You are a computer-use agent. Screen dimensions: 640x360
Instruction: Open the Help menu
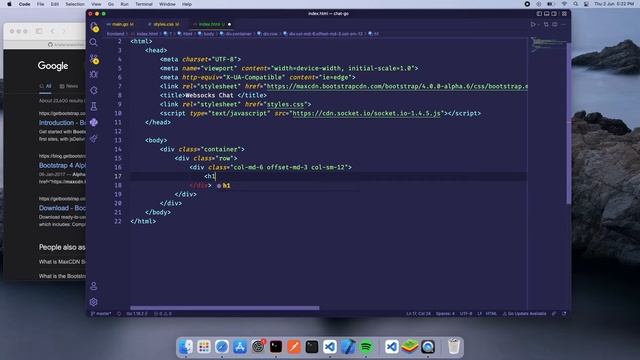(x=187, y=4)
